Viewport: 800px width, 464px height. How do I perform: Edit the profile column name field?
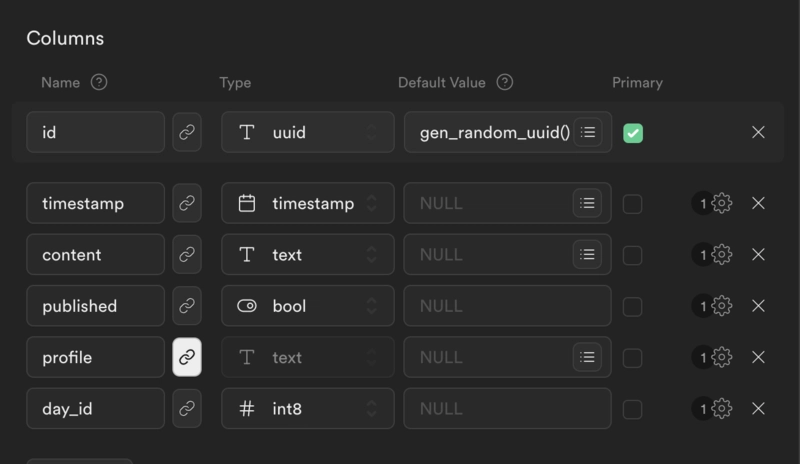(x=95, y=357)
